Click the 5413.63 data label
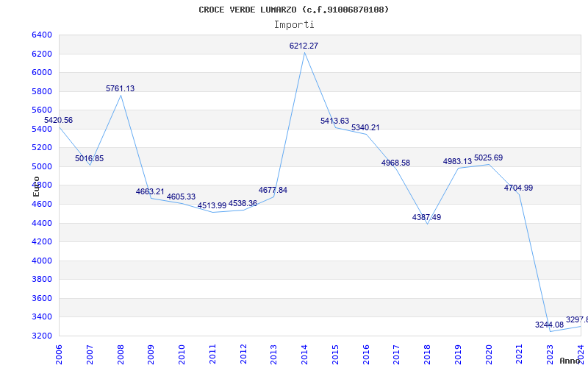 (335, 121)
